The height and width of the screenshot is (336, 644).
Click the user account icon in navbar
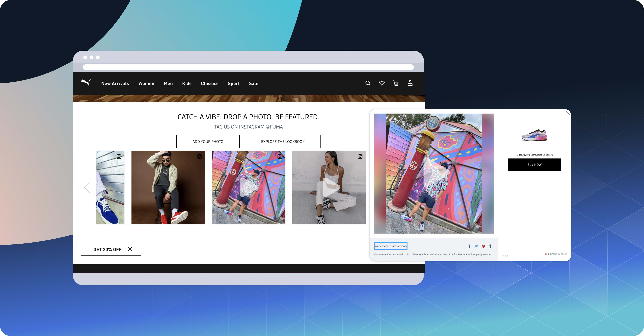[410, 83]
